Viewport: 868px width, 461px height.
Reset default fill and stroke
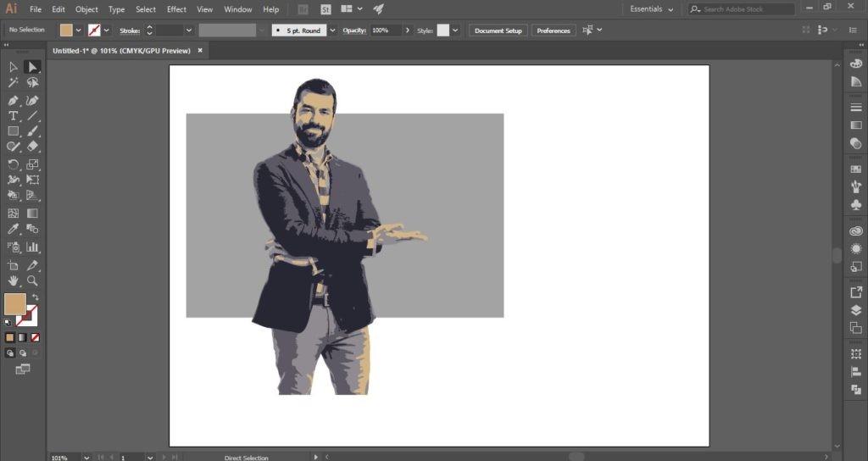tap(8, 322)
